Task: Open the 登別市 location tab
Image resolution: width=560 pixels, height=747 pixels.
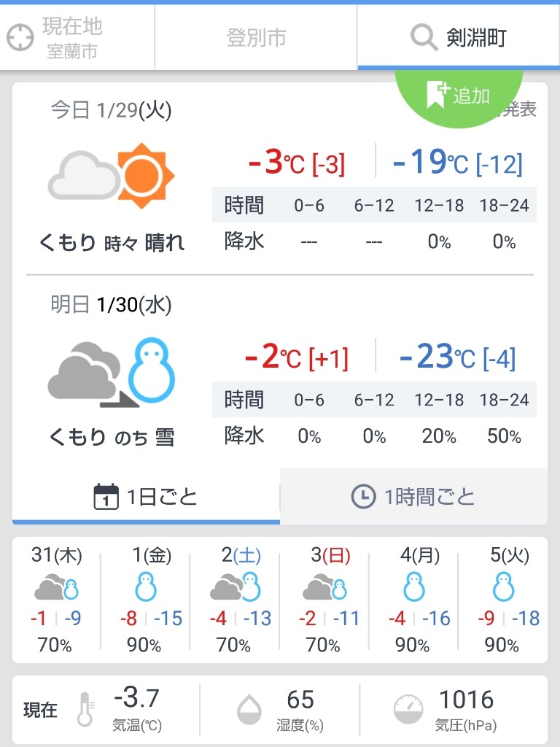Action: (x=256, y=38)
